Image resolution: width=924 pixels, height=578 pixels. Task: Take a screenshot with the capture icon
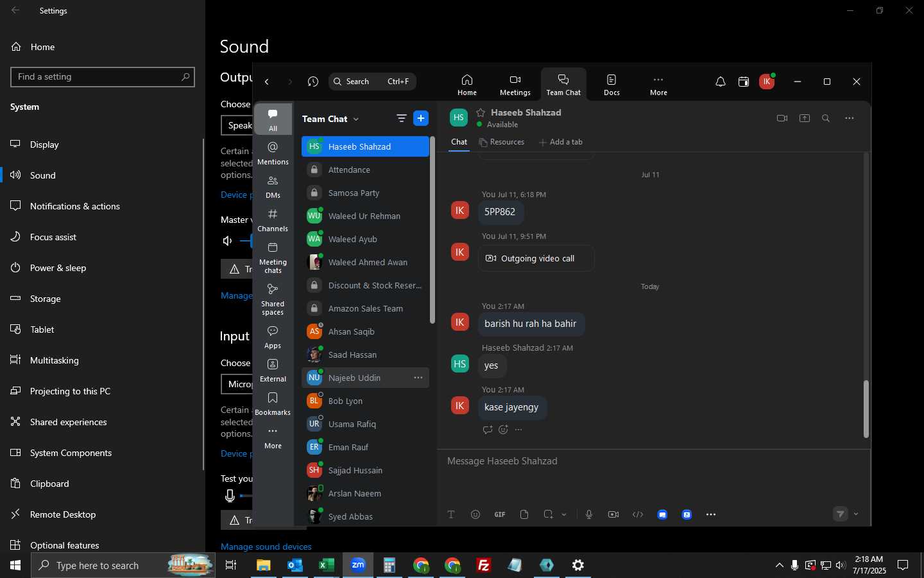tap(548, 514)
